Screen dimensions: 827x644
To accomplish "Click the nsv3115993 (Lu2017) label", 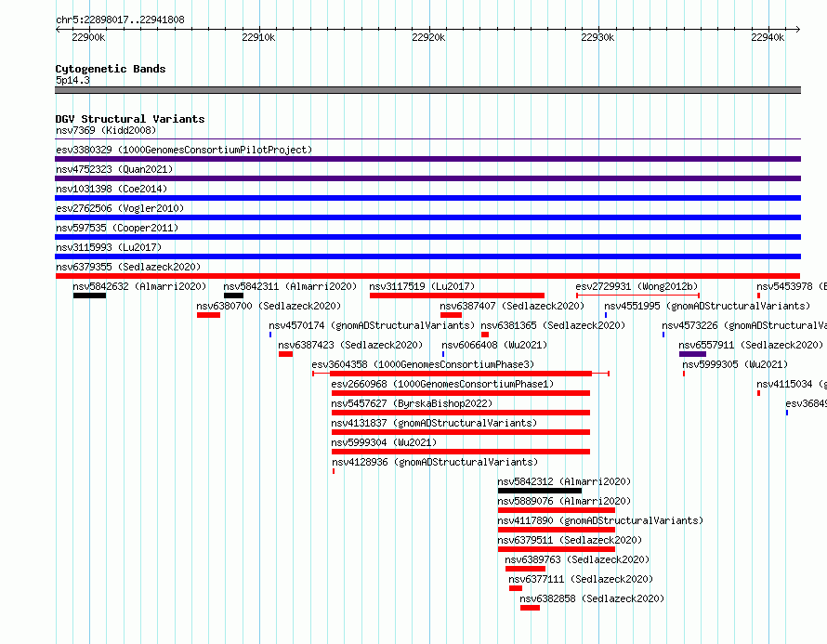I will [109, 247].
